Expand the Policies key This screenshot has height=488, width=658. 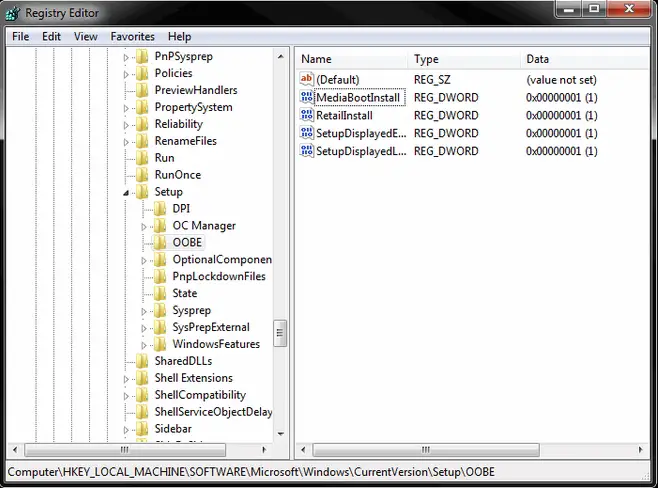click(x=126, y=74)
